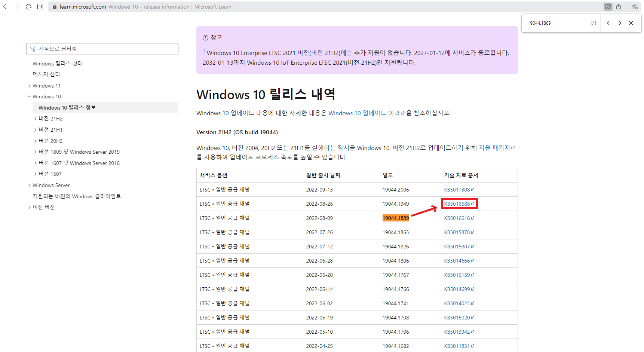The image size is (644, 352).
Task: Open the Notion icon beside the address bar
Action: (x=40, y=7)
